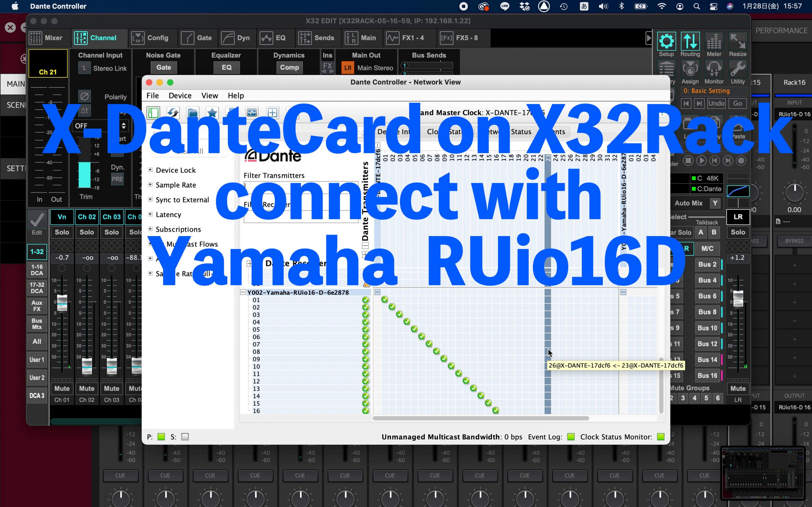Open the Device menu in Dante Controller

pyautogui.click(x=180, y=95)
